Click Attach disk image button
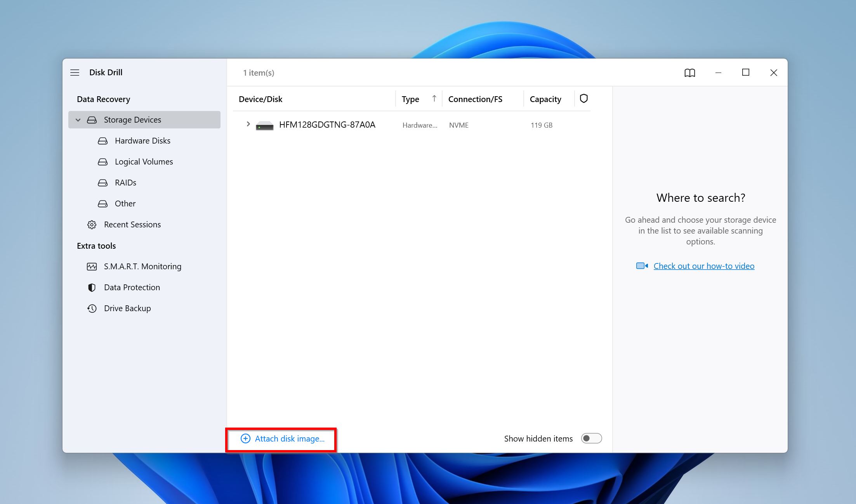856x504 pixels. pos(283,438)
